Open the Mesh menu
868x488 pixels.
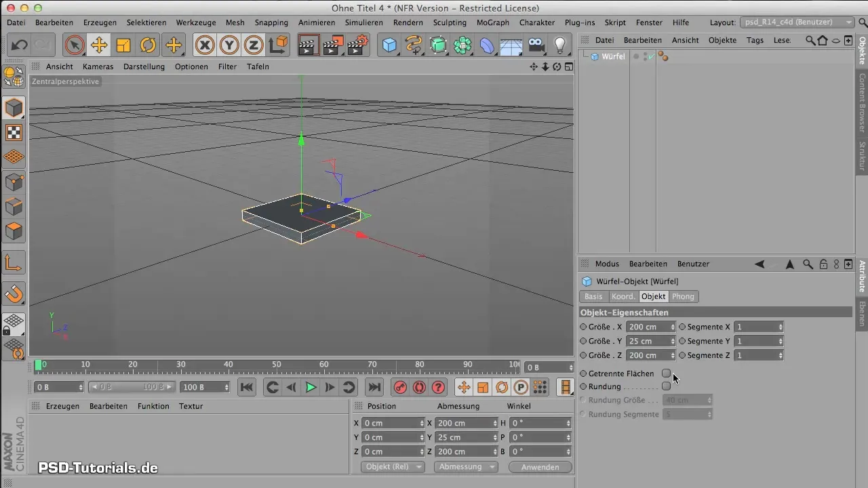coord(235,22)
